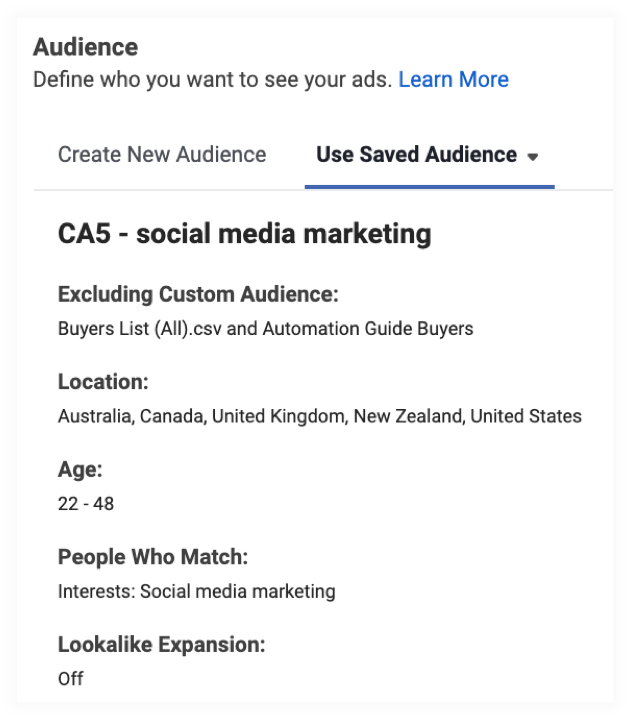Click 'Define who you want to see your ads' text

(x=212, y=79)
